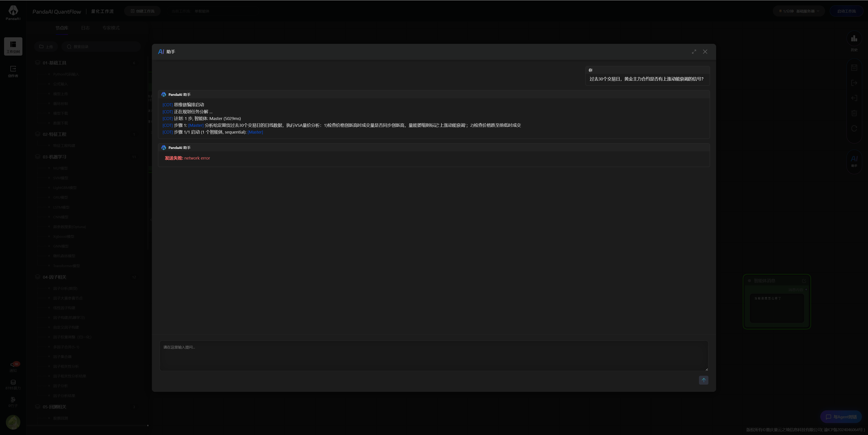Viewport: 868px width, 435px height.
Task: Expand the 05-回测相关 tree group
Action: (54, 407)
